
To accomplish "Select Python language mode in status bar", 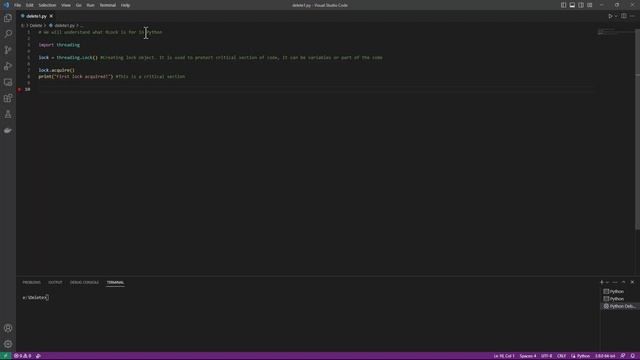I will (583, 356).
